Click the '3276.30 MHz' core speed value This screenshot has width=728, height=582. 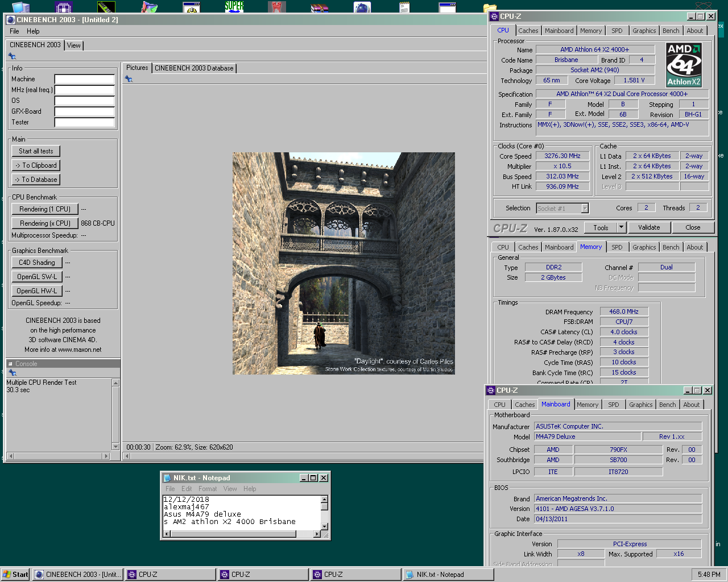pyautogui.click(x=562, y=156)
